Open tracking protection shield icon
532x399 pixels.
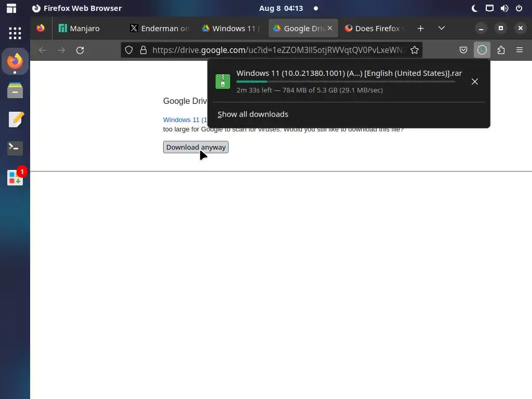tap(129, 50)
